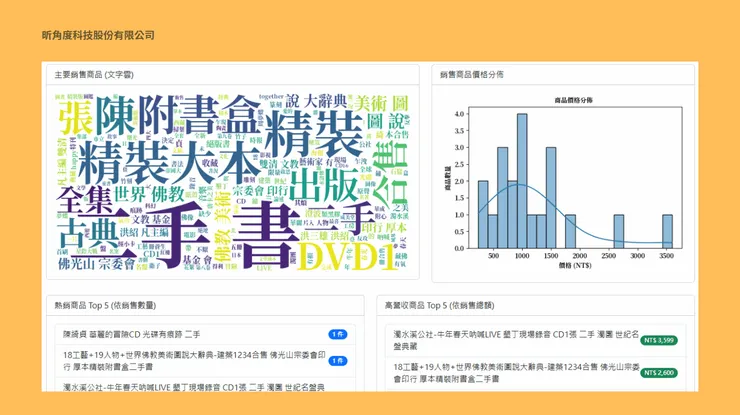
Task: Click the yellow DVD1 word in the cloud
Action: click(x=348, y=258)
